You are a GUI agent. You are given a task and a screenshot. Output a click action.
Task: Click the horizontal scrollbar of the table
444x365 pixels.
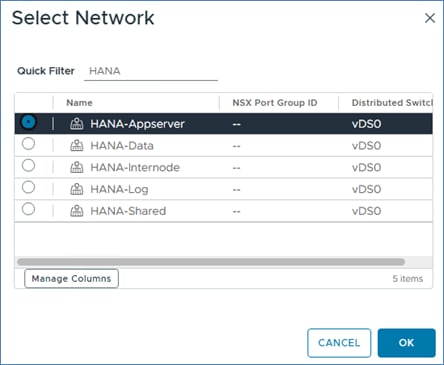pyautogui.click(x=211, y=262)
